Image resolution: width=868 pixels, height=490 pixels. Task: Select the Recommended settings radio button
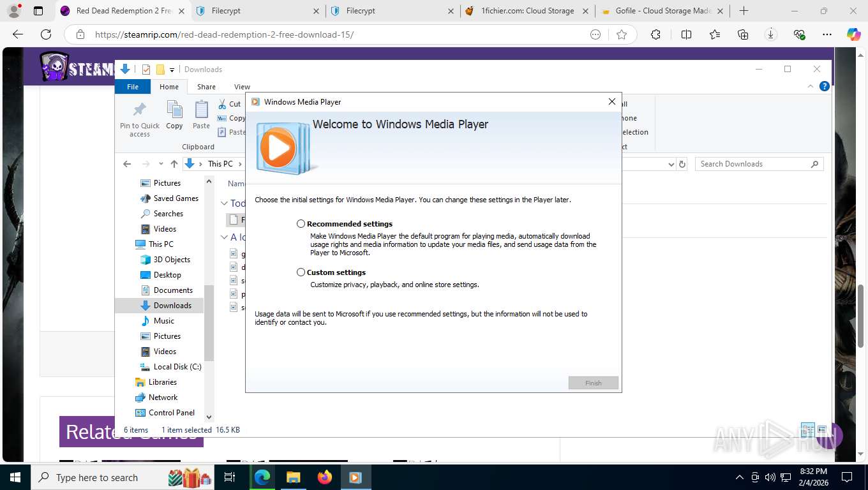pos(301,224)
